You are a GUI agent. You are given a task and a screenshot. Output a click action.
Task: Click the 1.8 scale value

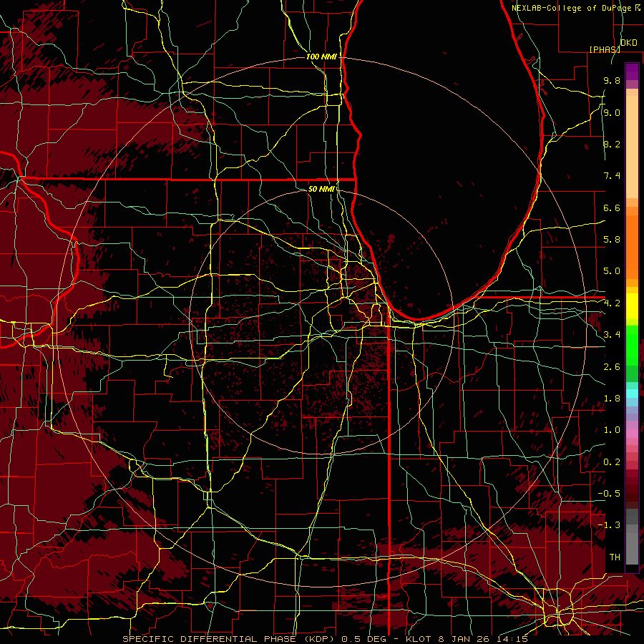(612, 399)
